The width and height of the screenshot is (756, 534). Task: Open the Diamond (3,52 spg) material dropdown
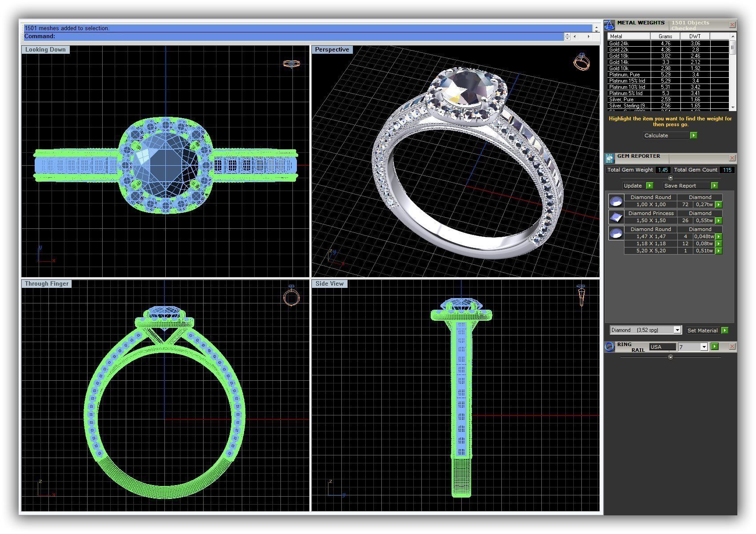click(x=677, y=330)
